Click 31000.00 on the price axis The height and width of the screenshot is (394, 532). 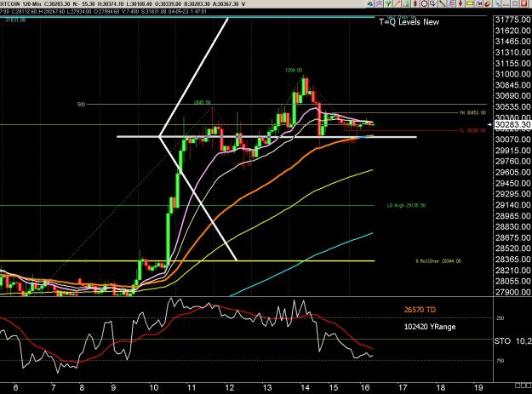pyautogui.click(x=512, y=74)
